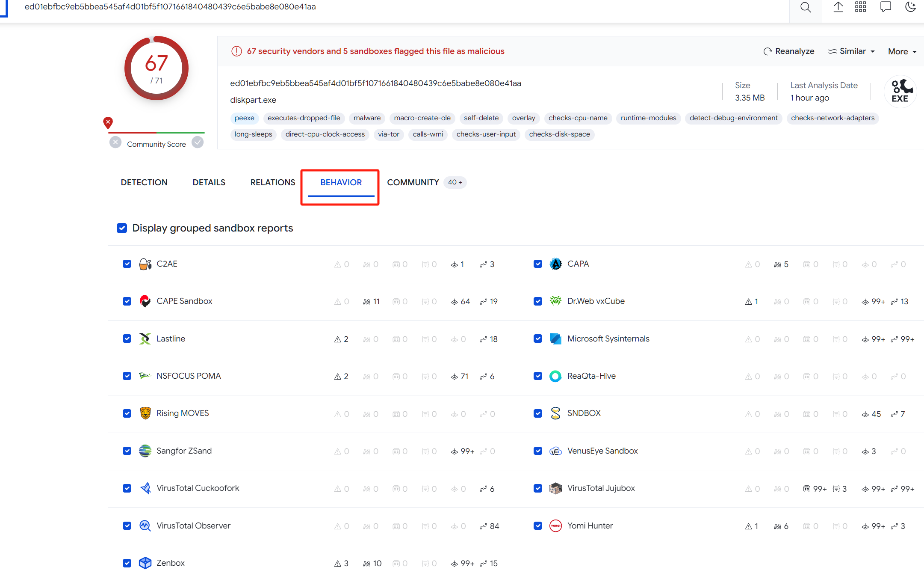This screenshot has width=924, height=579.
Task: Vote positive on community score
Action: pyautogui.click(x=198, y=143)
